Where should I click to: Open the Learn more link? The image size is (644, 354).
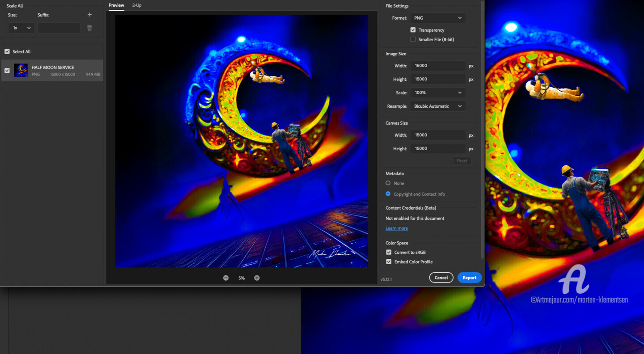pyautogui.click(x=397, y=228)
